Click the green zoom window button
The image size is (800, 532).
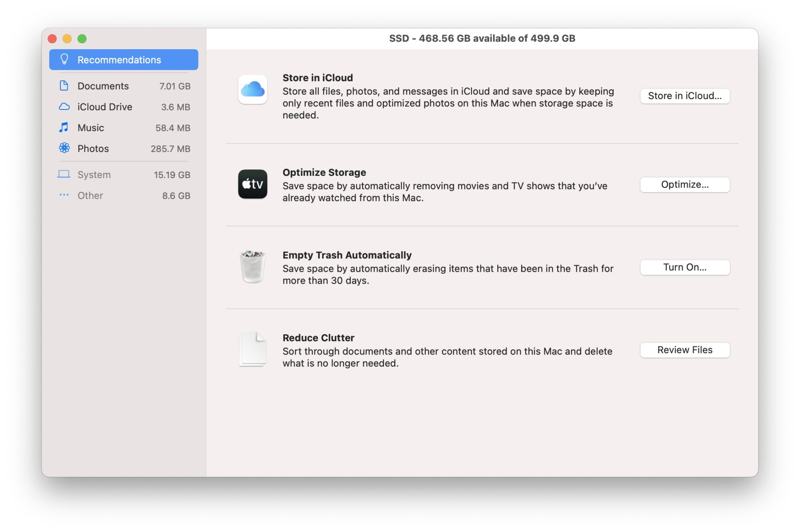point(82,39)
